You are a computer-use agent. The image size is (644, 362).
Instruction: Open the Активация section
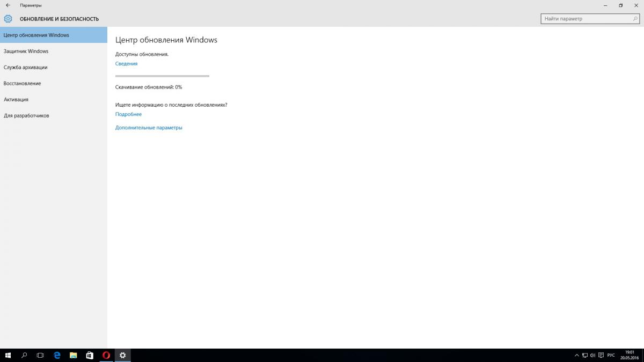(54, 100)
